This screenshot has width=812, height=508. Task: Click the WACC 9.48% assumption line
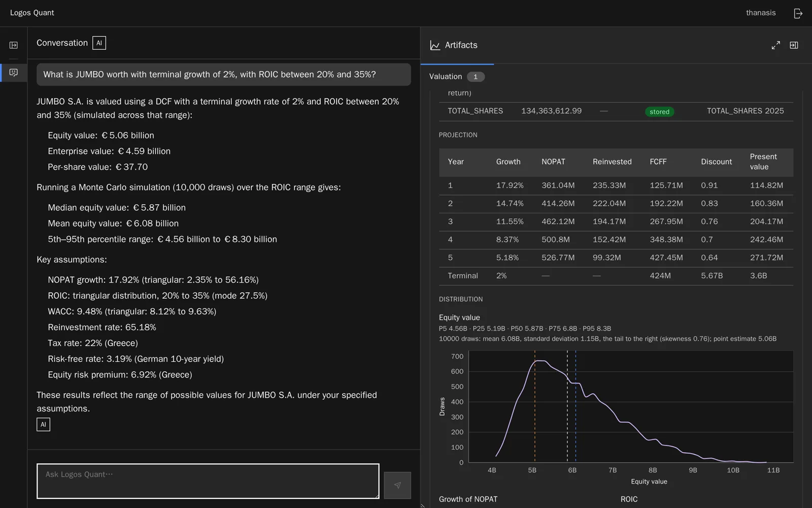click(132, 311)
